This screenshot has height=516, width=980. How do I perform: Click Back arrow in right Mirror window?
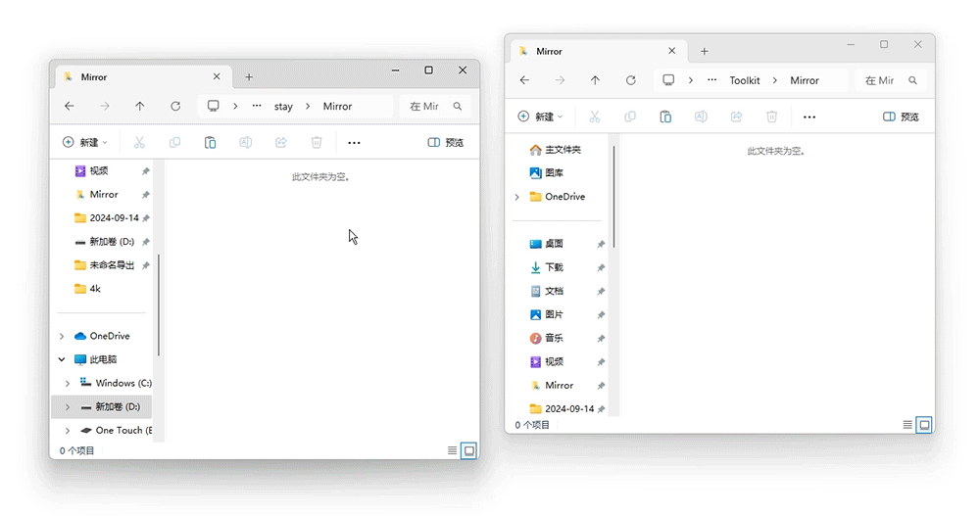point(525,80)
